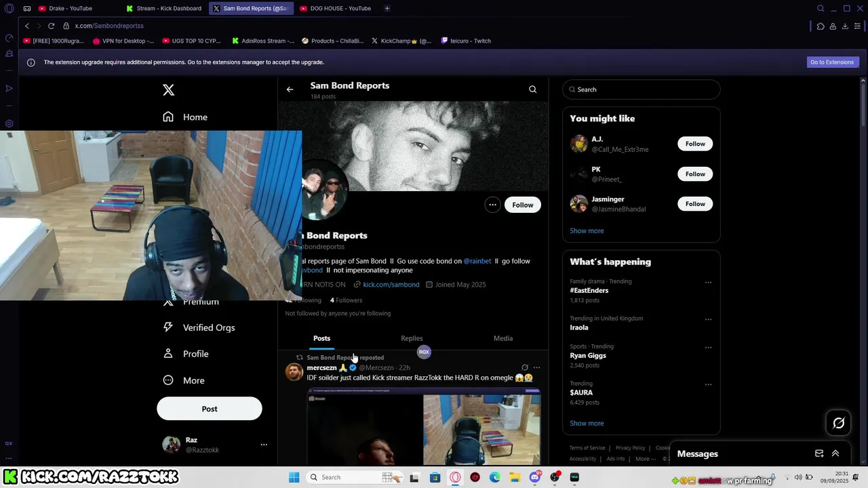The width and height of the screenshot is (868, 488).
Task: Open kick.com/sambond profile link
Action: (391, 285)
